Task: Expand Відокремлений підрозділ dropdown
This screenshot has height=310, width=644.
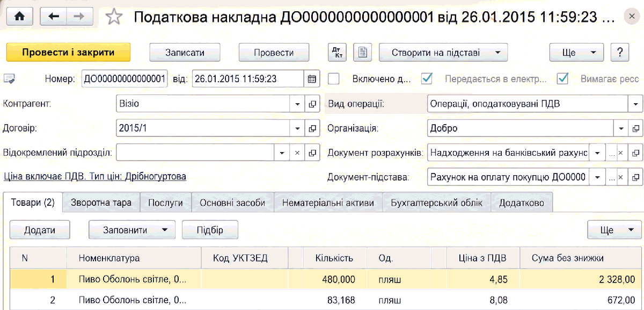Action: pos(282,153)
